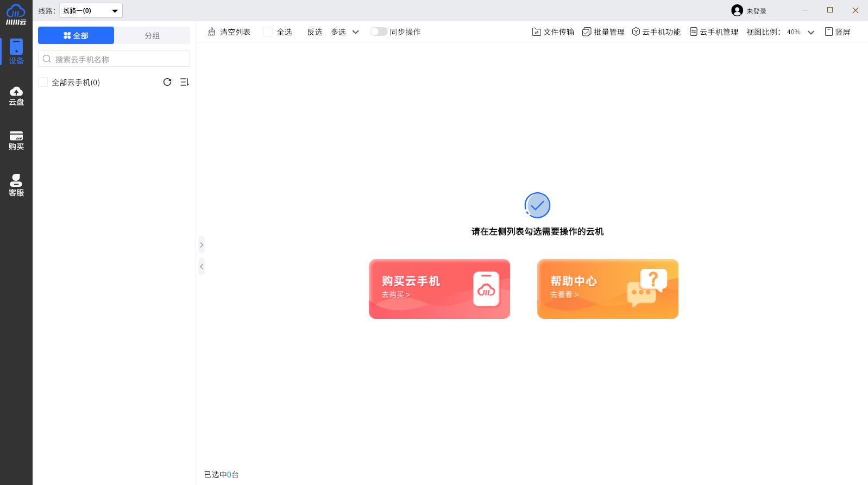Open the 云盘 cloud disk sidebar icon

(16, 96)
